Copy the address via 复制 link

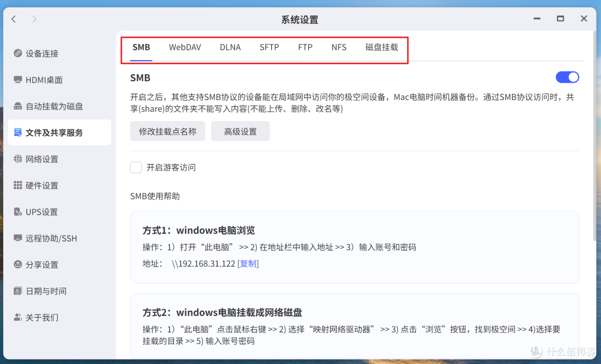248,264
